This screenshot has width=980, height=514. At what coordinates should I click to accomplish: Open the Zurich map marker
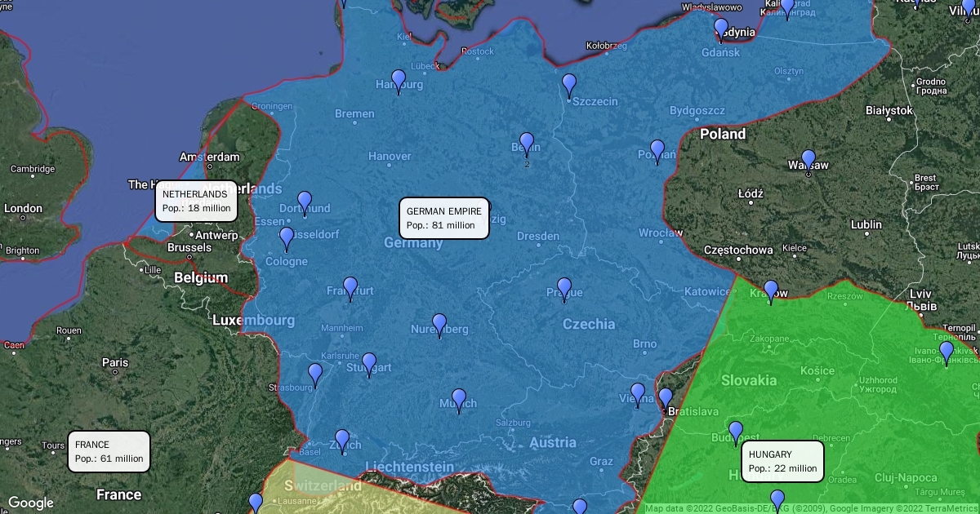(342, 441)
